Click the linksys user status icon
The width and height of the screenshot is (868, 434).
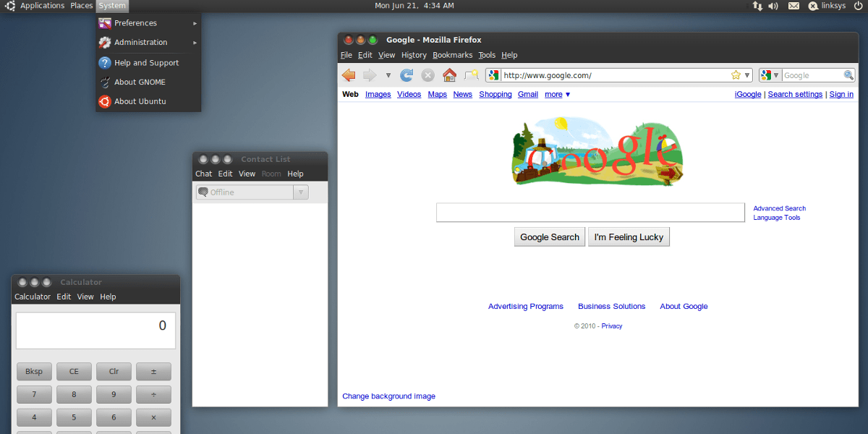click(813, 6)
